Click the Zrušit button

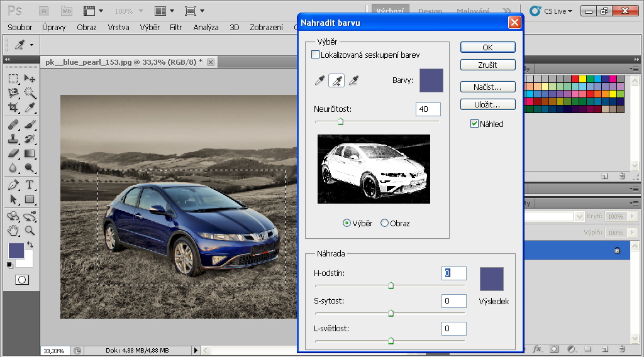point(487,65)
